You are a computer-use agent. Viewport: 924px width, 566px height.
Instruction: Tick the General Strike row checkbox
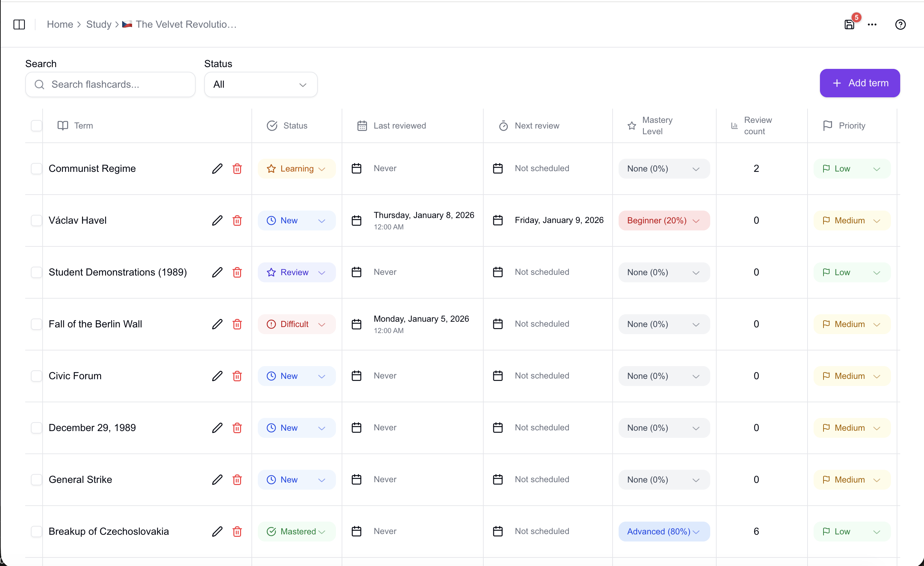pos(36,480)
